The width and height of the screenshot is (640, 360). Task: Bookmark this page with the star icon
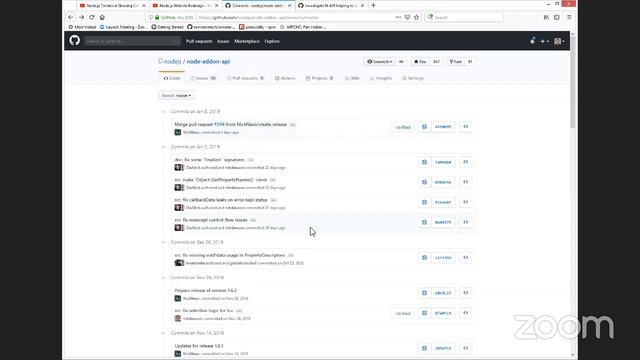click(x=416, y=17)
